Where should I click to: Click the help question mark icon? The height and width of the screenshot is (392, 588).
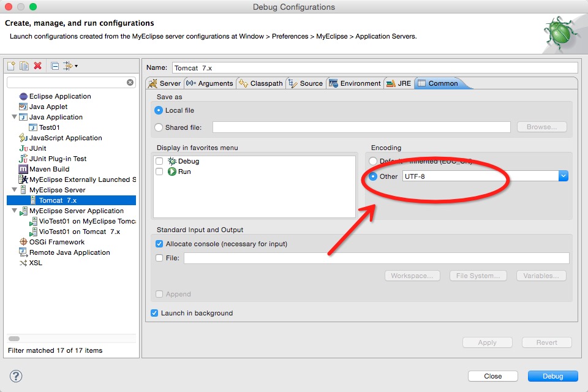[x=16, y=376]
